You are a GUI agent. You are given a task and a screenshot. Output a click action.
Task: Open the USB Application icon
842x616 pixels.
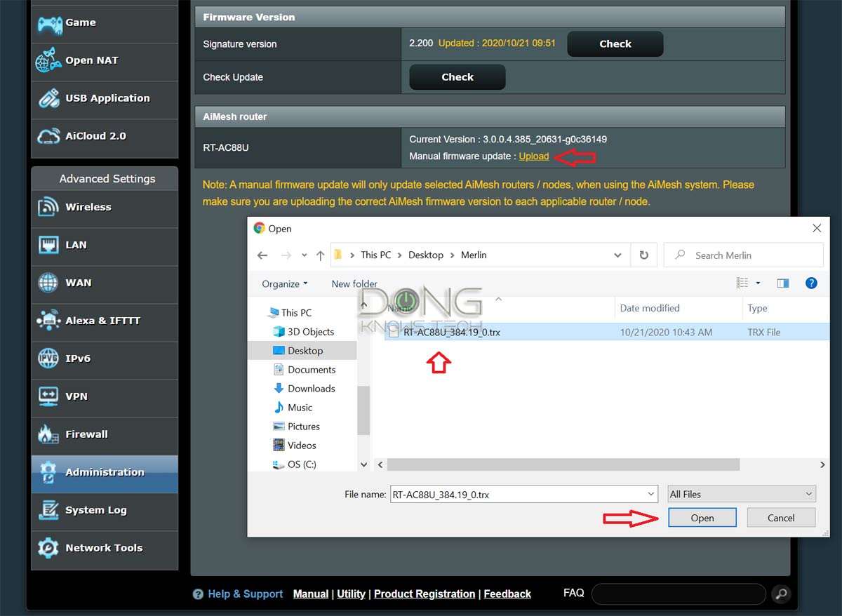click(48, 99)
